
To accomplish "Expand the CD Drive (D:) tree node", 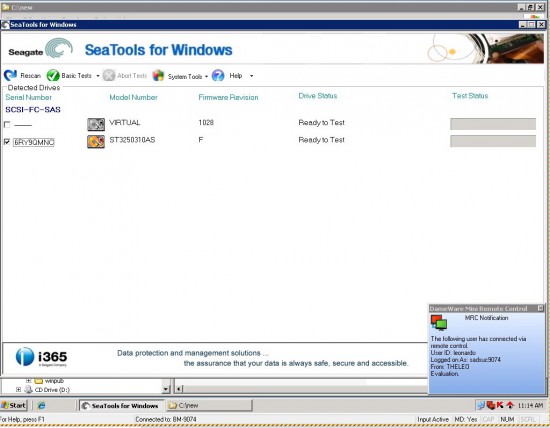I will coord(18,389).
